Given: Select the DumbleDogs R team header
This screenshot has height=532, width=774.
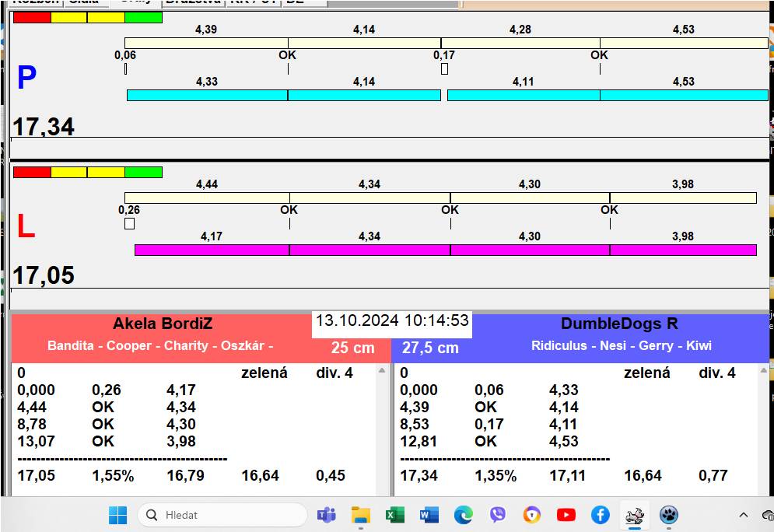Looking at the screenshot, I should (620, 324).
